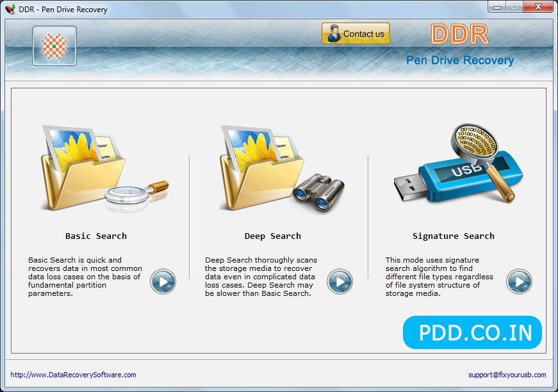Viewport: 558px width, 392px height.
Task: Click the orange checkered logo icon in the header
Action: point(54,46)
